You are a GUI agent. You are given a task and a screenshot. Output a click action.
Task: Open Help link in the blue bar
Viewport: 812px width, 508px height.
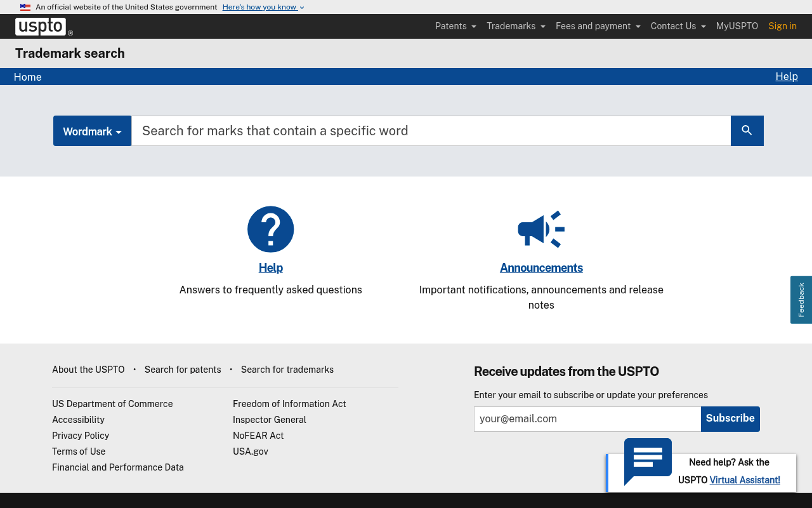click(787, 76)
